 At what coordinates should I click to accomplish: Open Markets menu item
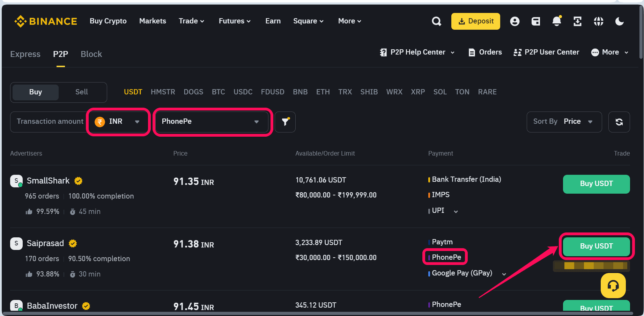pyautogui.click(x=153, y=21)
